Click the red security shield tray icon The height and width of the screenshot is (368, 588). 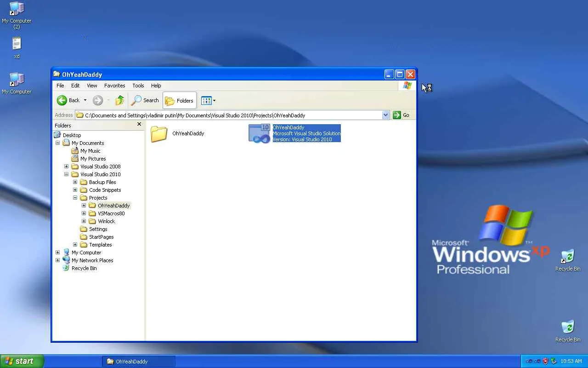[545, 361]
